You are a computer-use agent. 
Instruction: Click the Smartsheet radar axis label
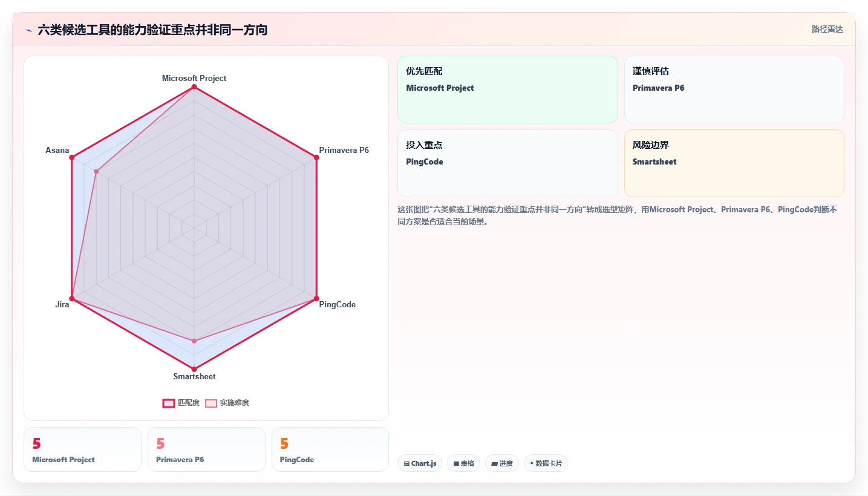click(x=194, y=376)
